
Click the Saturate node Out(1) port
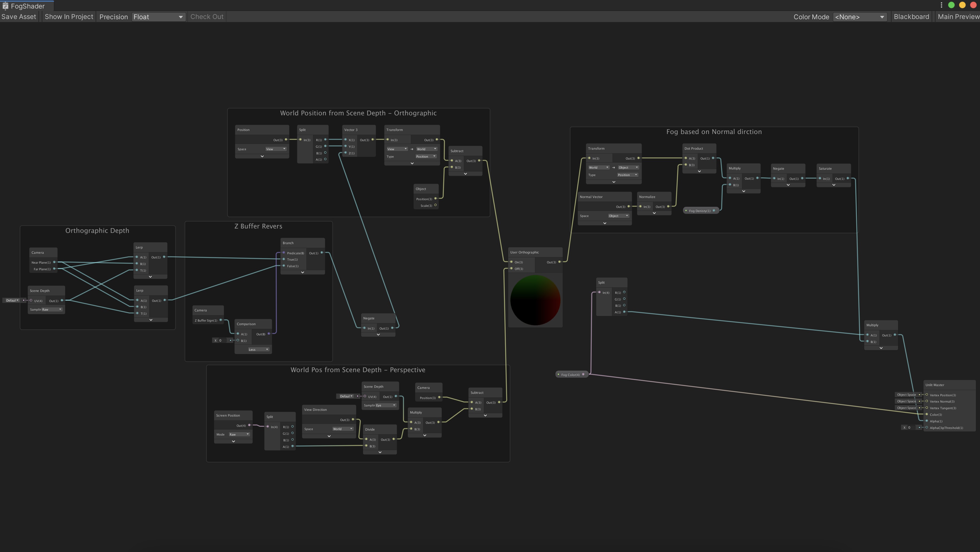(848, 178)
